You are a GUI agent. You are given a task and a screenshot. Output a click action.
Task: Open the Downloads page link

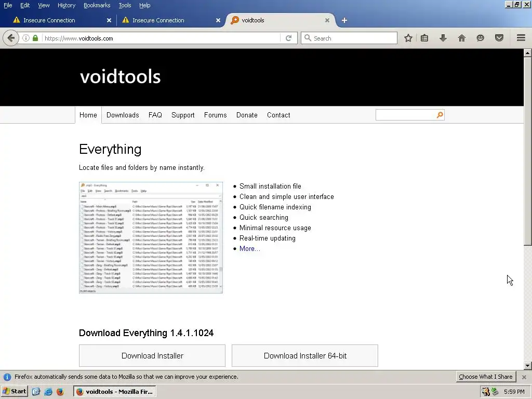point(123,115)
